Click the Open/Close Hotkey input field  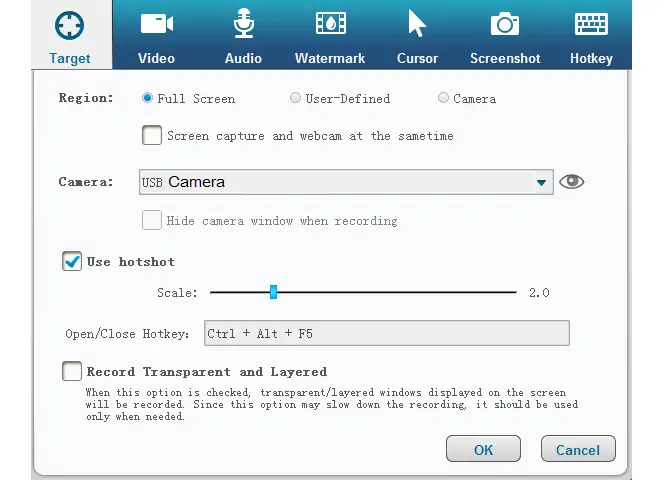point(387,333)
